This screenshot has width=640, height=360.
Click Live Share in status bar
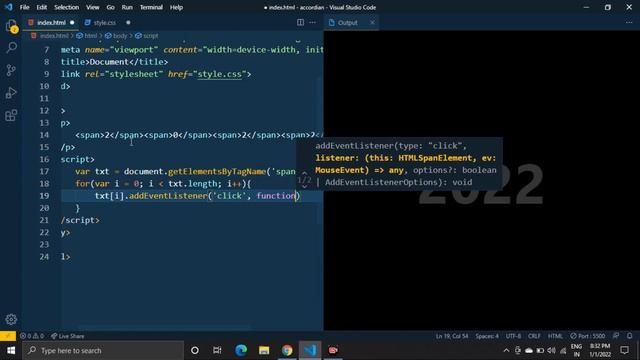67,336
